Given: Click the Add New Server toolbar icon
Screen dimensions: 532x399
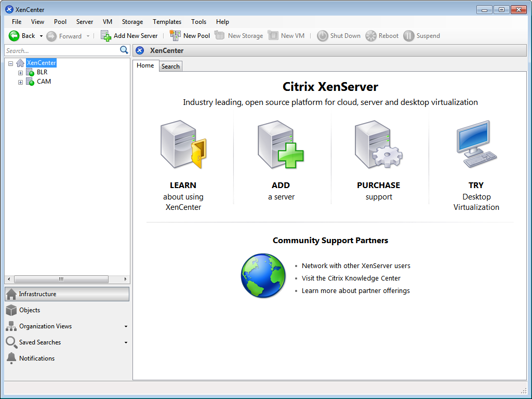Looking at the screenshot, I should (107, 35).
